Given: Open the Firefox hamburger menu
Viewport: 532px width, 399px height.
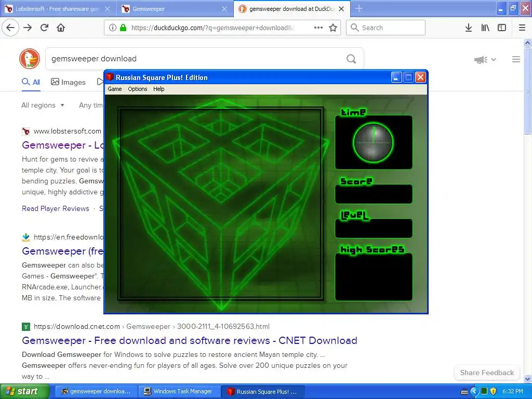Looking at the screenshot, I should click(x=522, y=28).
